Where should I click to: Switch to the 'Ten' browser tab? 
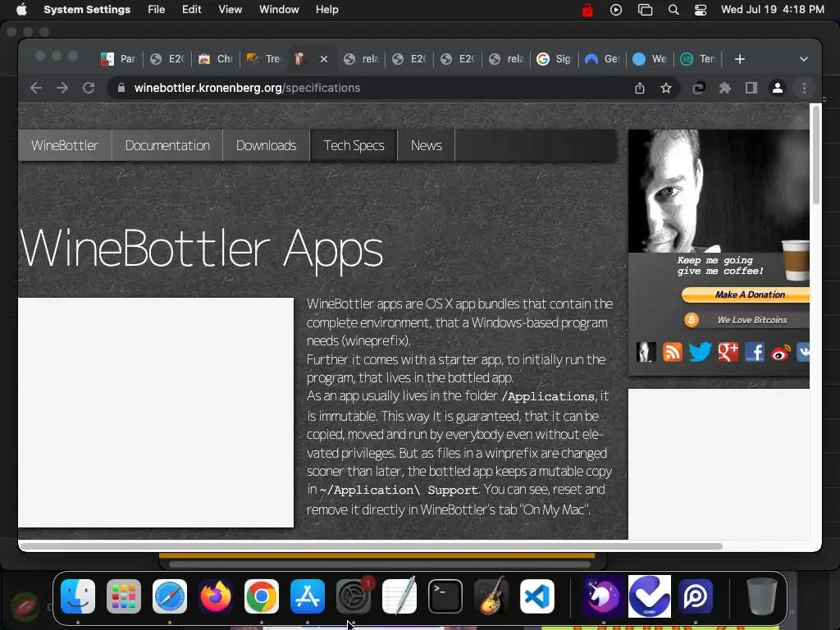(698, 59)
